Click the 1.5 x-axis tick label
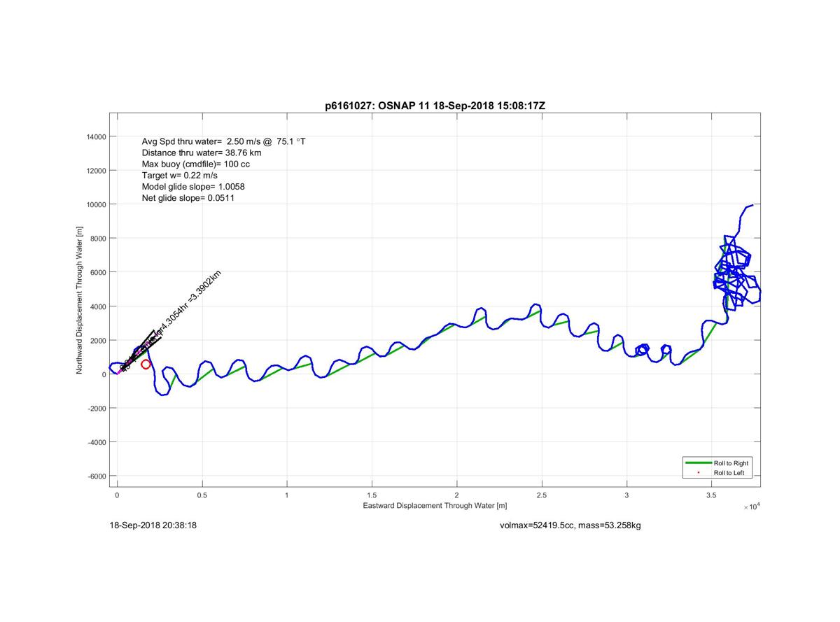 (372, 495)
